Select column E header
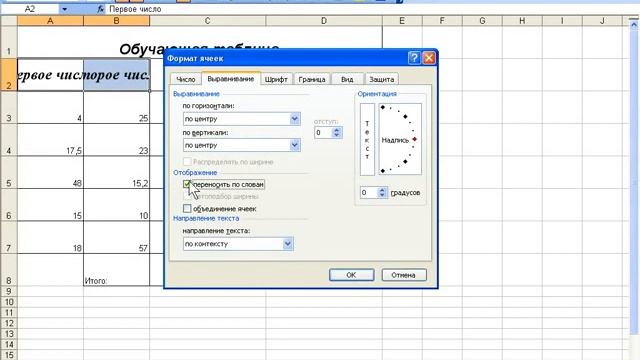This screenshot has height=360, width=640. (x=402, y=21)
